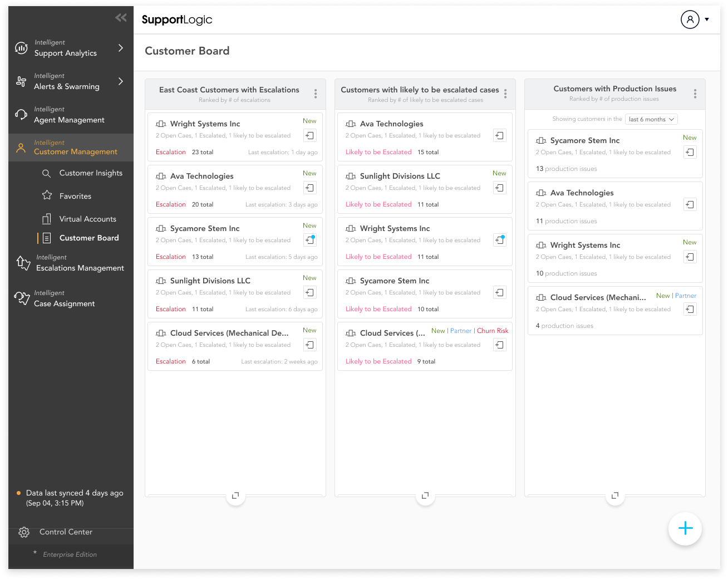Expand the Support Analytics chevron

121,48
